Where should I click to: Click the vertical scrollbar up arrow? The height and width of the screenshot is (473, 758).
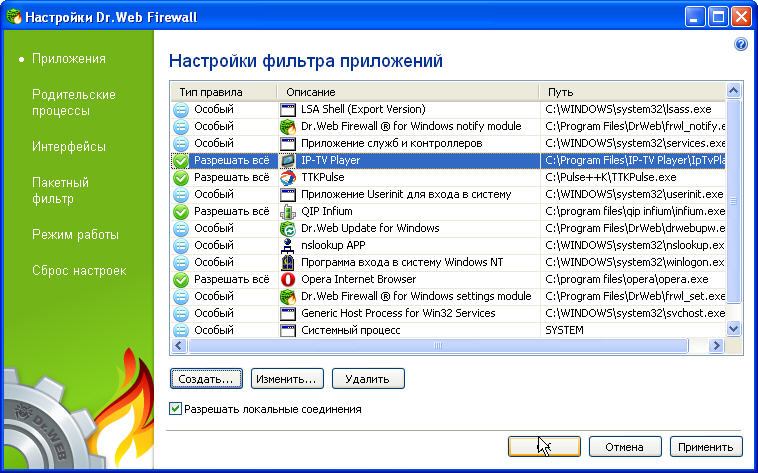click(733, 90)
